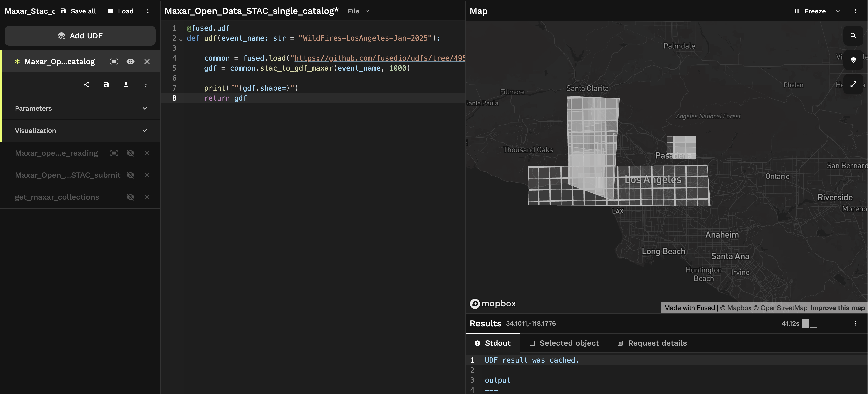Click the Save all button
The height and width of the screenshot is (394, 868).
coord(78,11)
